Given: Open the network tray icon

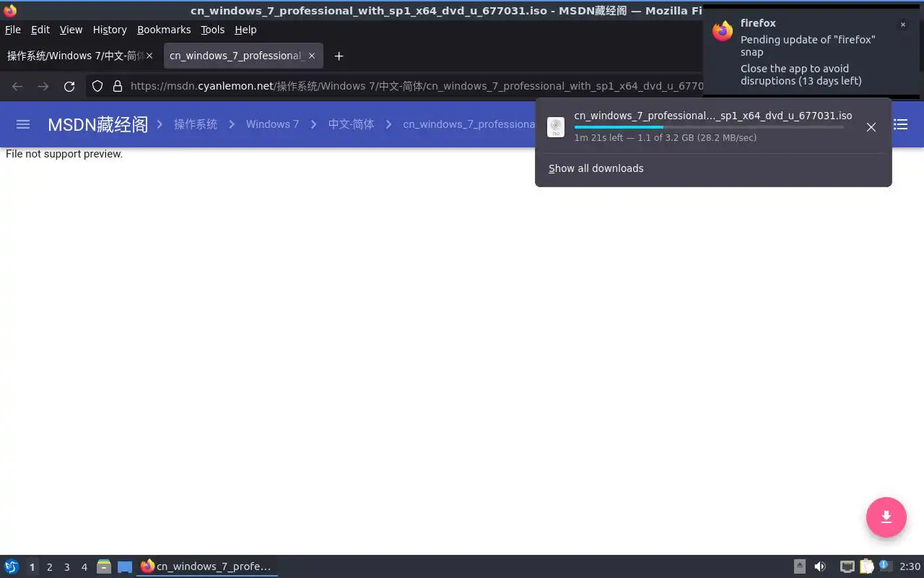Looking at the screenshot, I should 847,566.
